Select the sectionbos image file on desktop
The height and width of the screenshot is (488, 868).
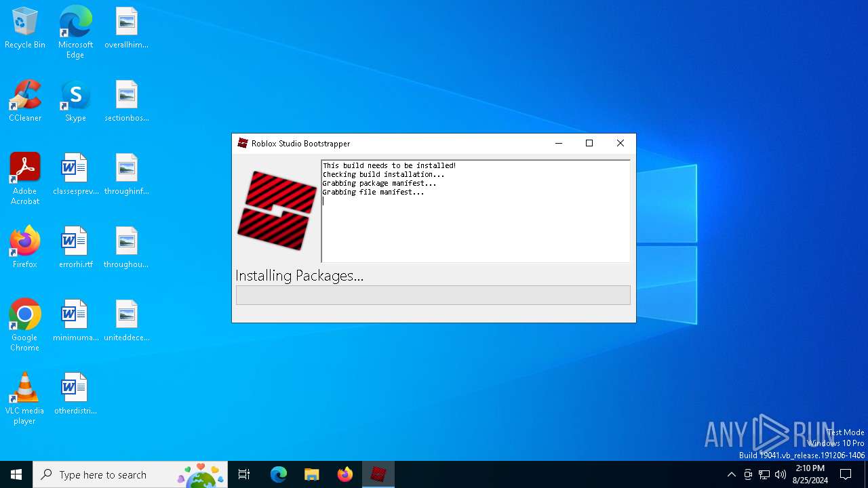point(126,101)
